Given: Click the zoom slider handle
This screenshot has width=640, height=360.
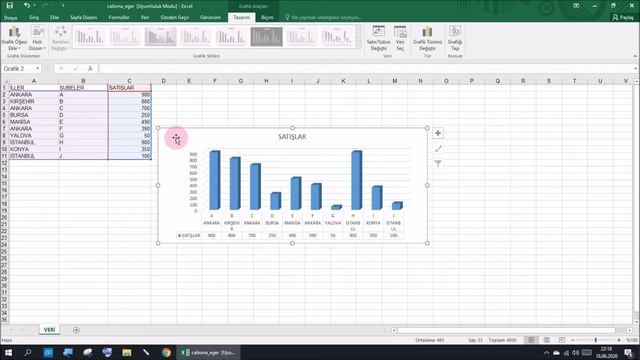Looking at the screenshot, I should coord(596,340).
